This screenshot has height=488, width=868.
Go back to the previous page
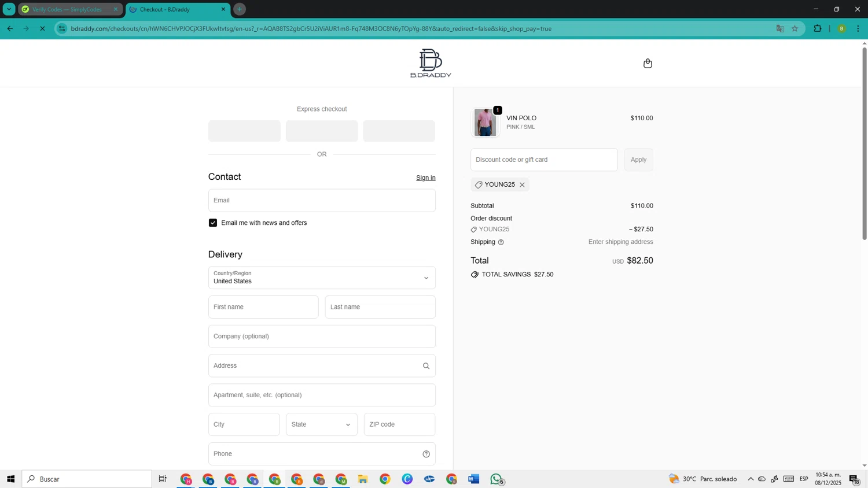(x=10, y=28)
